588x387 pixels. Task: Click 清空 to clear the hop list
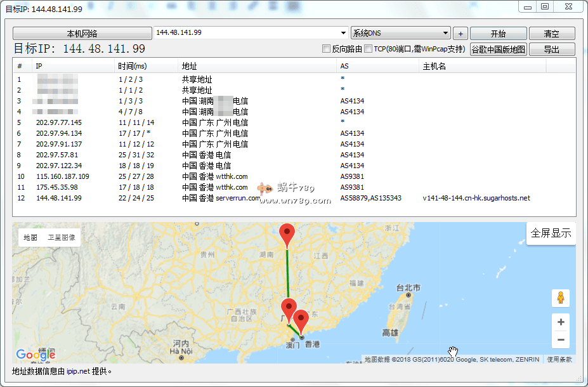tap(552, 33)
